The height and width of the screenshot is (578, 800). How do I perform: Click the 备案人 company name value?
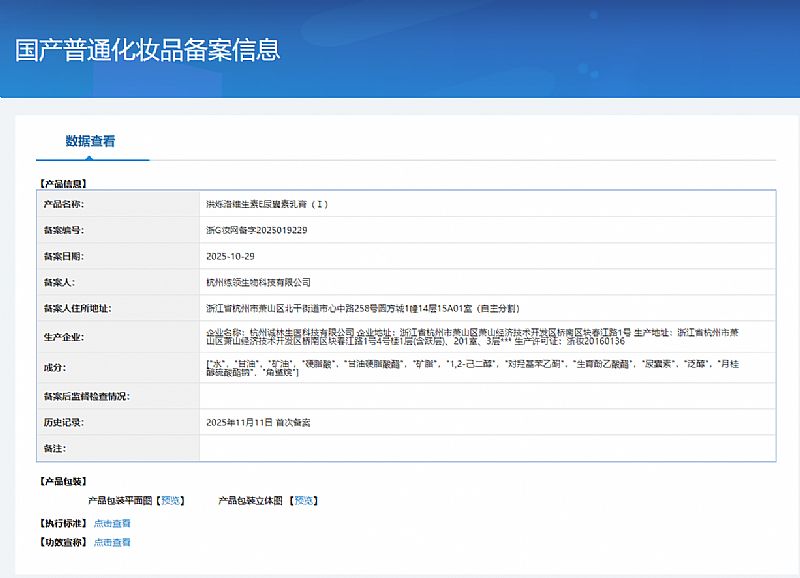pyautogui.click(x=258, y=282)
